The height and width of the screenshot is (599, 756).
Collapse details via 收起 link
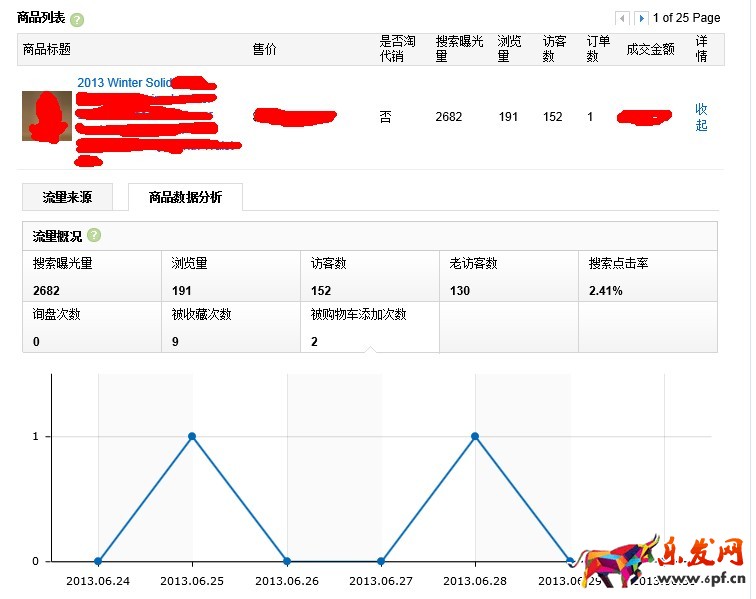click(x=701, y=117)
